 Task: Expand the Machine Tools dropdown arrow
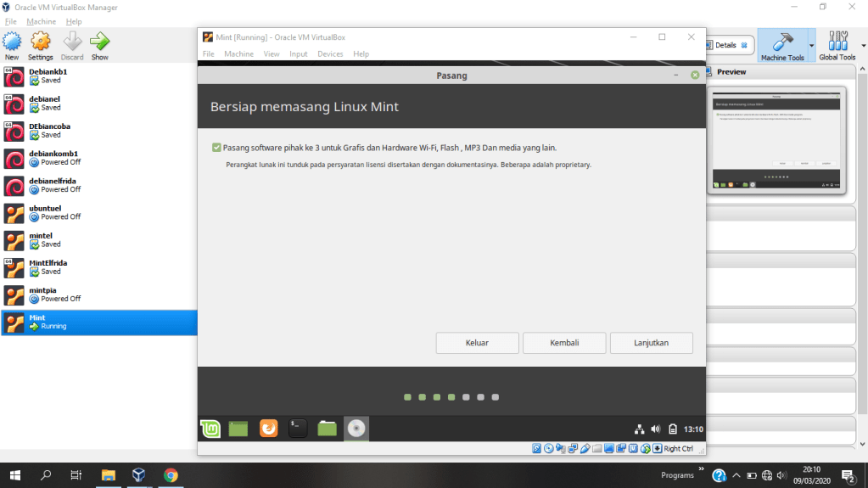811,46
